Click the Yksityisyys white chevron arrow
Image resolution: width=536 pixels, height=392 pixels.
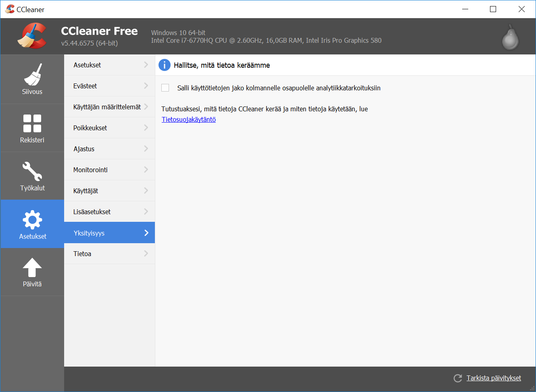(146, 233)
